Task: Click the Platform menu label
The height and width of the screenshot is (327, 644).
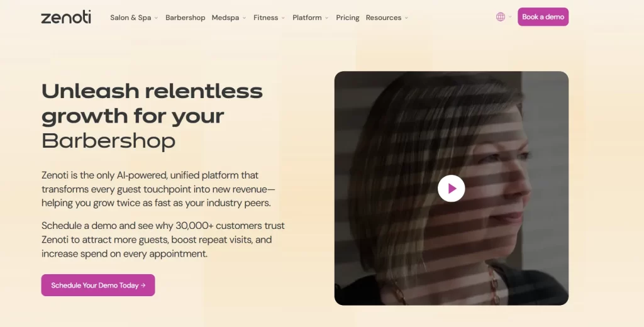Action: 307,18
